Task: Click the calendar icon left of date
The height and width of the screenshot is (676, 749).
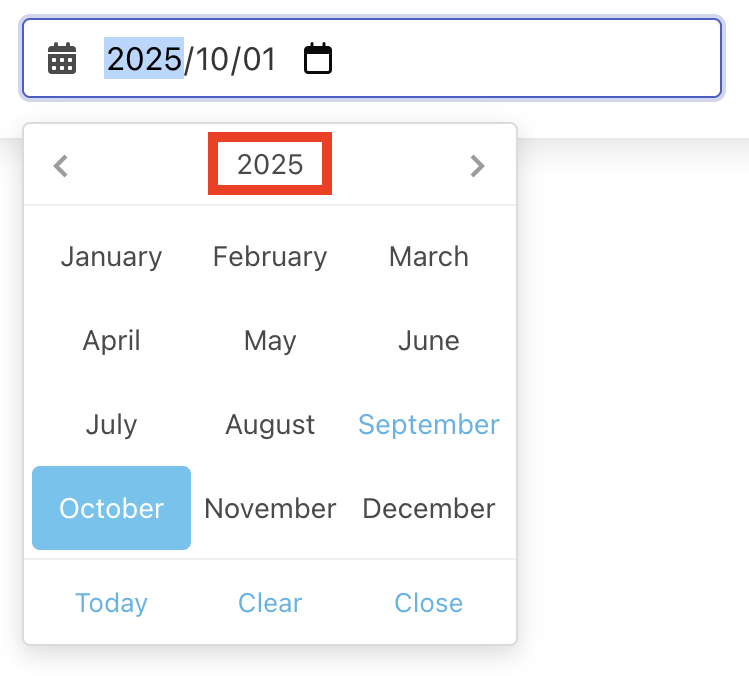Action: 62,59
